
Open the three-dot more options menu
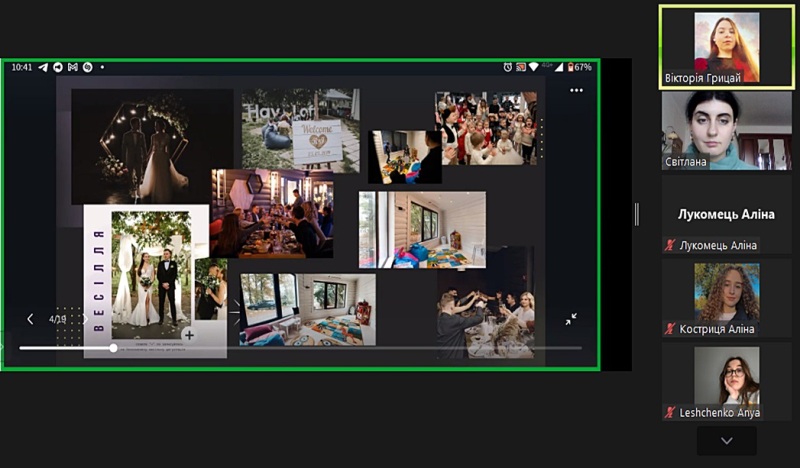tap(577, 90)
